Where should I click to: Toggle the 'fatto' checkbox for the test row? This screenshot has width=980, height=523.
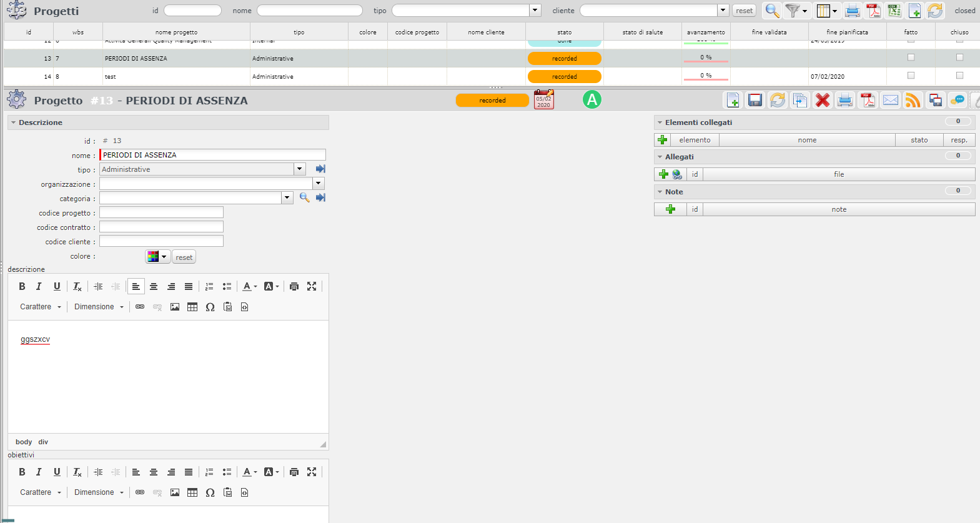tap(911, 76)
